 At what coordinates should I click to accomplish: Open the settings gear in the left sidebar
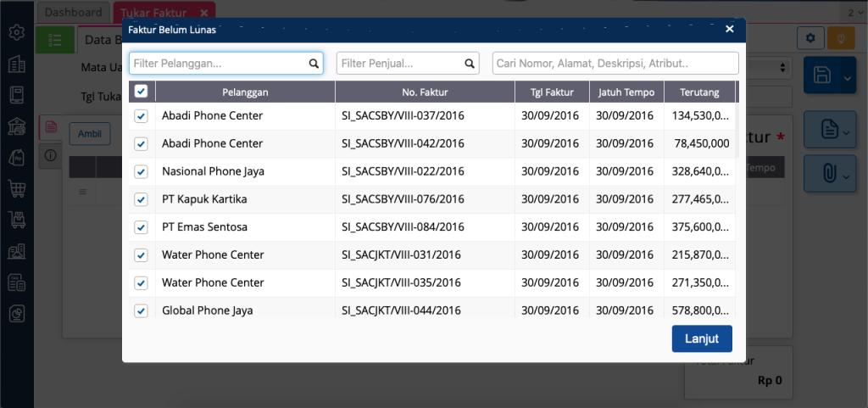pos(16,33)
